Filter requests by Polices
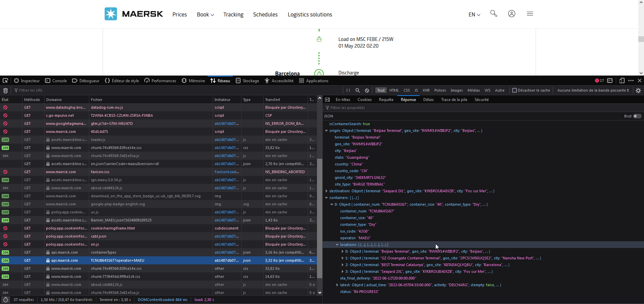 pos(440,90)
